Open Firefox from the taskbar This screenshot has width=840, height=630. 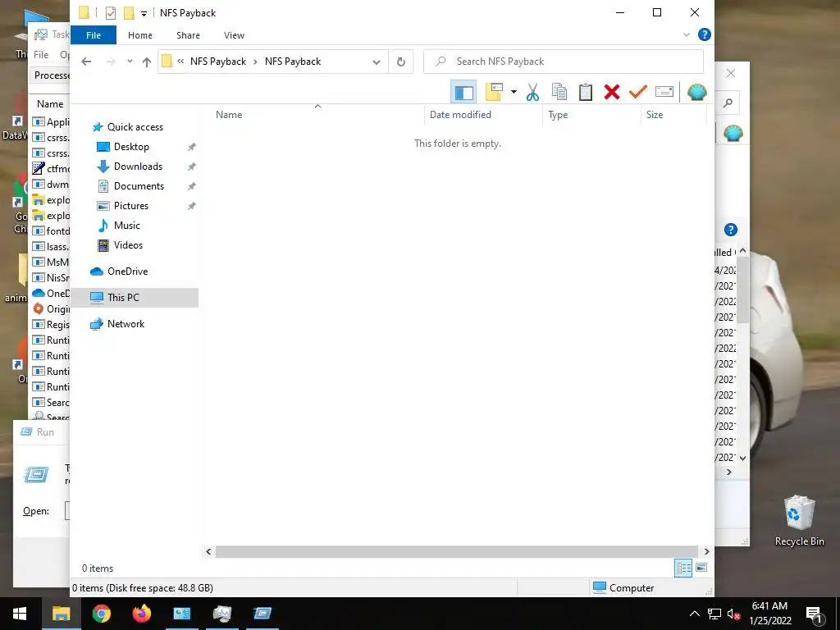coord(141,614)
